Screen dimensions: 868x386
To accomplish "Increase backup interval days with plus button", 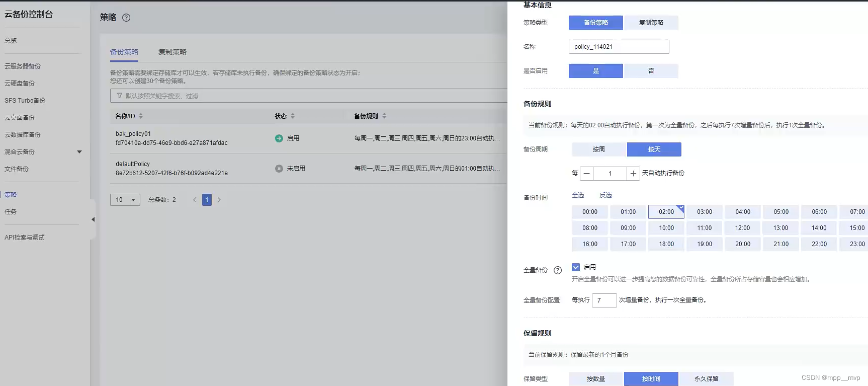I will tap(633, 174).
